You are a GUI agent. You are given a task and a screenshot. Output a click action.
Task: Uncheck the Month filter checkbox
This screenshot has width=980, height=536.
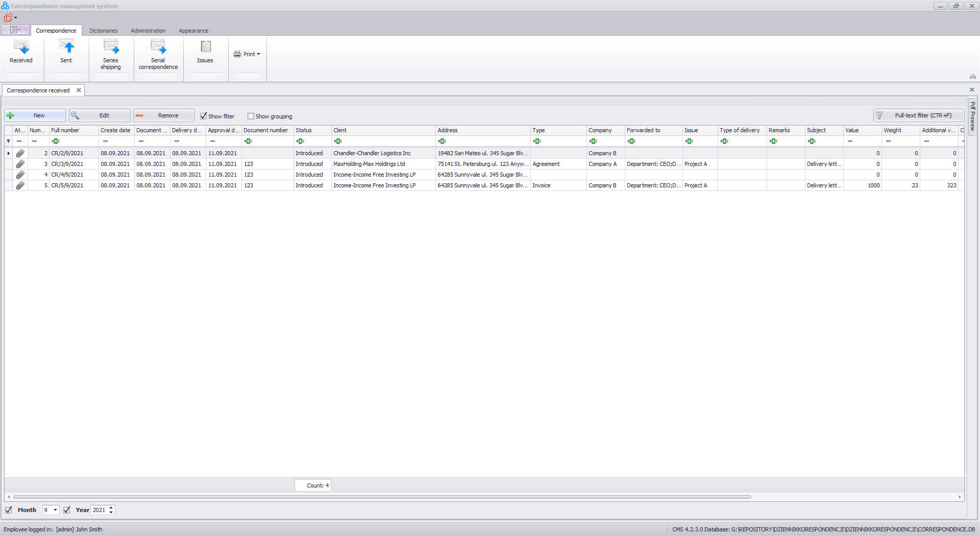(9, 510)
